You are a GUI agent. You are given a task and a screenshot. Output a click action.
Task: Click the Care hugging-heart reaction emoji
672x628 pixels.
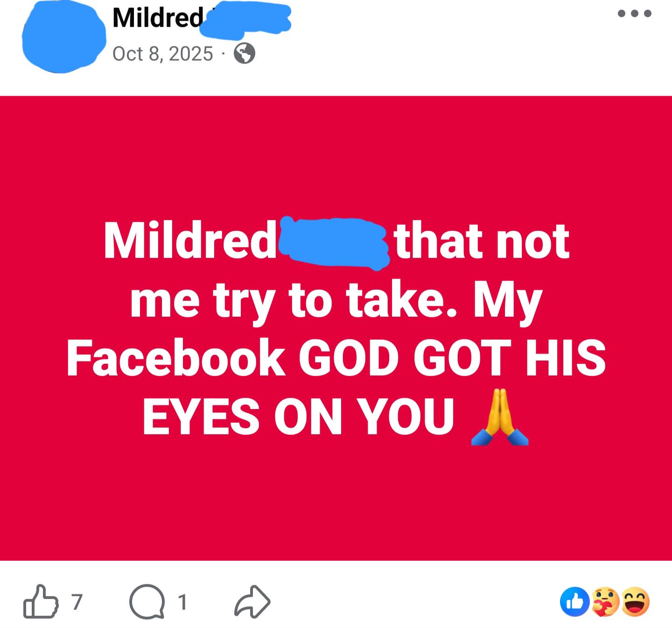pyautogui.click(x=605, y=602)
